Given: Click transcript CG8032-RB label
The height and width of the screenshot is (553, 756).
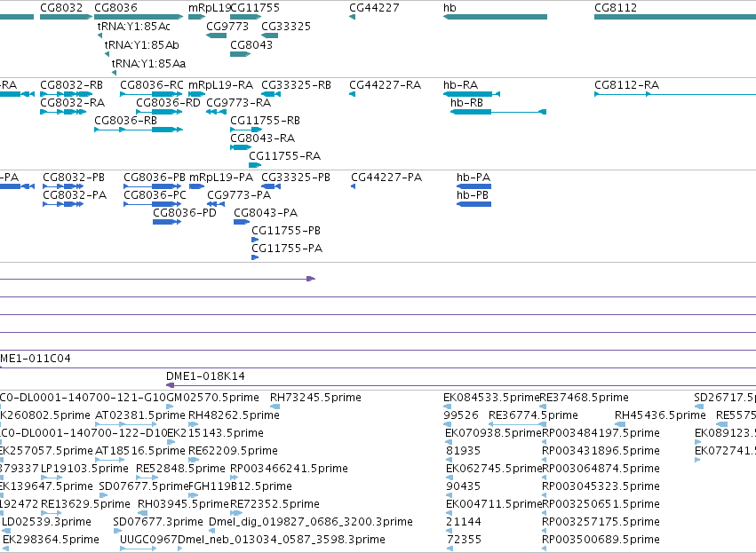Looking at the screenshot, I should [71, 85].
